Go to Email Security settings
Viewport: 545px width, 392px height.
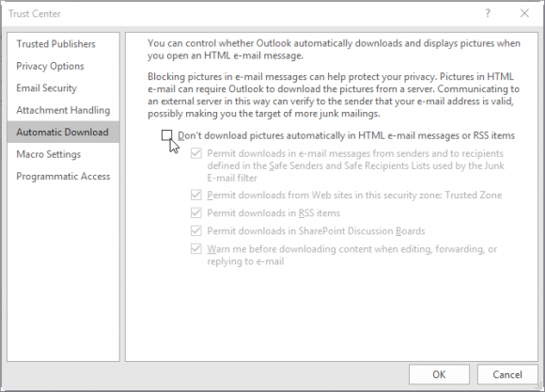(x=46, y=88)
